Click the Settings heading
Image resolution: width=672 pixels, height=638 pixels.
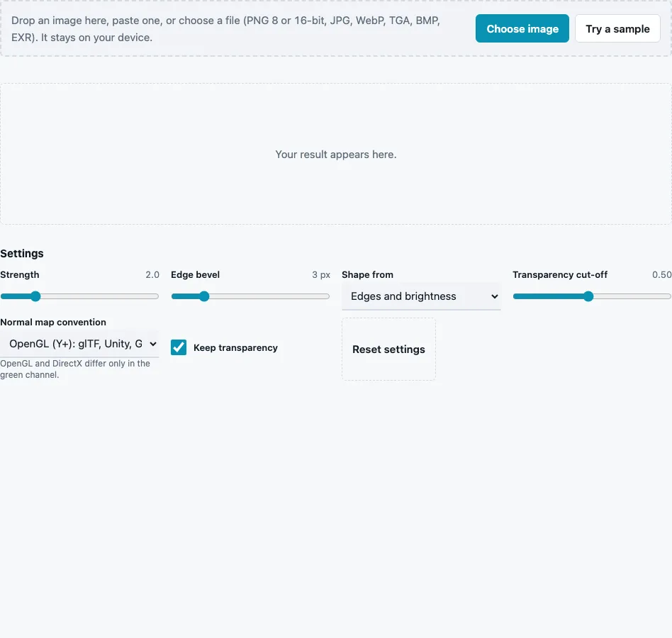22,253
